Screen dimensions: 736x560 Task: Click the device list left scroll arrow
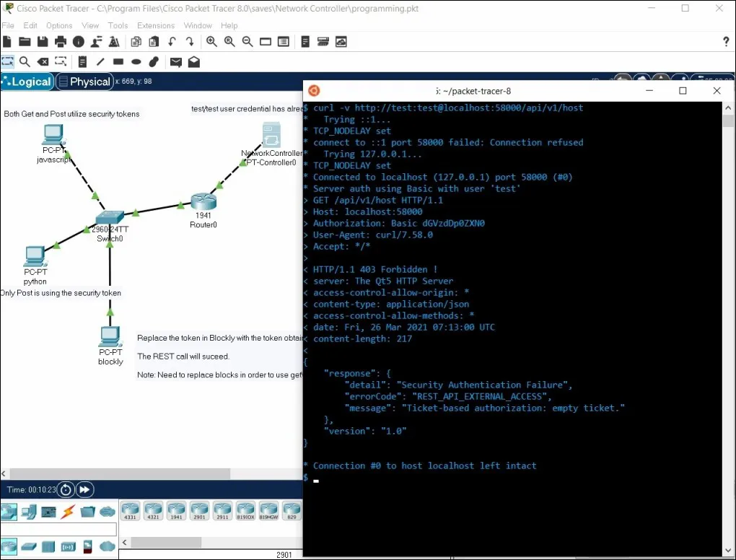coord(124,542)
